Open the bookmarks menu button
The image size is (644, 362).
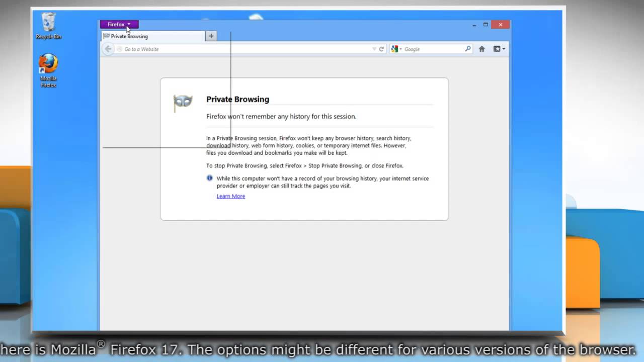[x=499, y=49]
